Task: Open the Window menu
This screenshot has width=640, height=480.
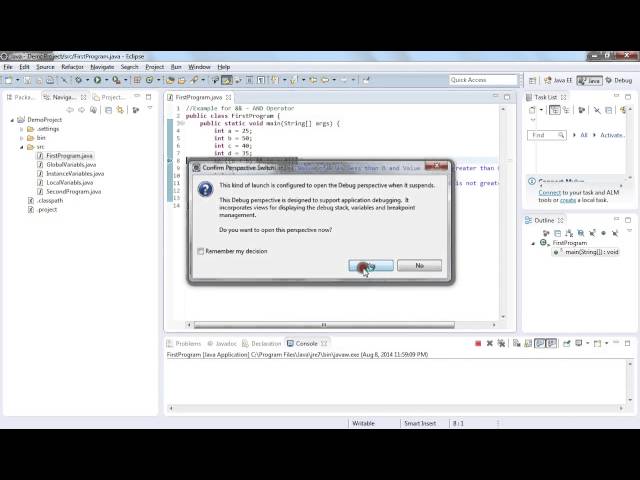Action: tap(199, 67)
